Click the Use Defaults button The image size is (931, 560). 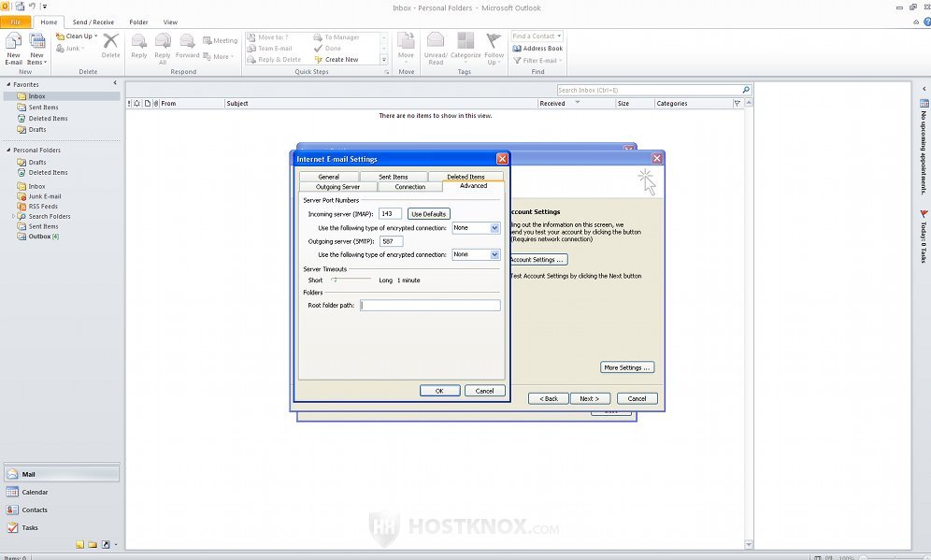pos(429,214)
